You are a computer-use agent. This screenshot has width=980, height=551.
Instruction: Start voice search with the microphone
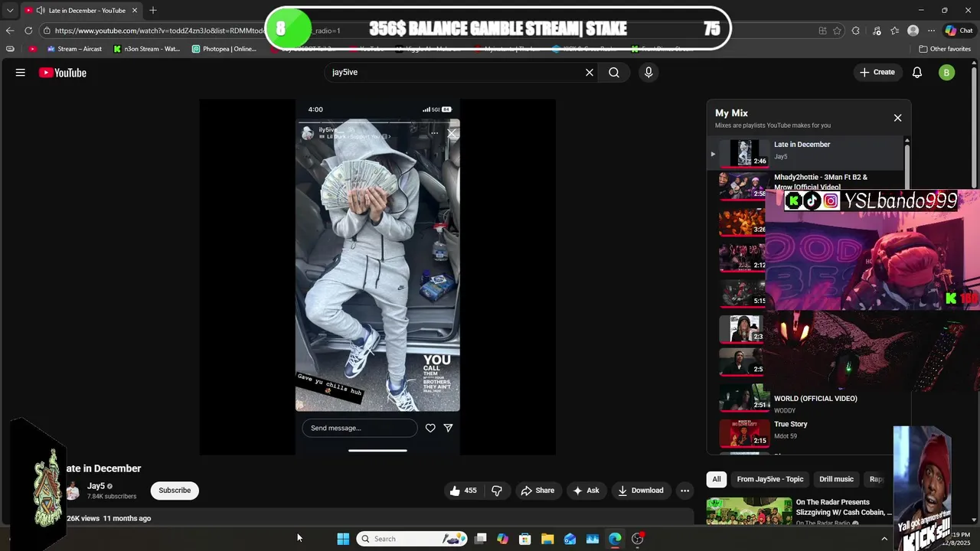click(648, 73)
